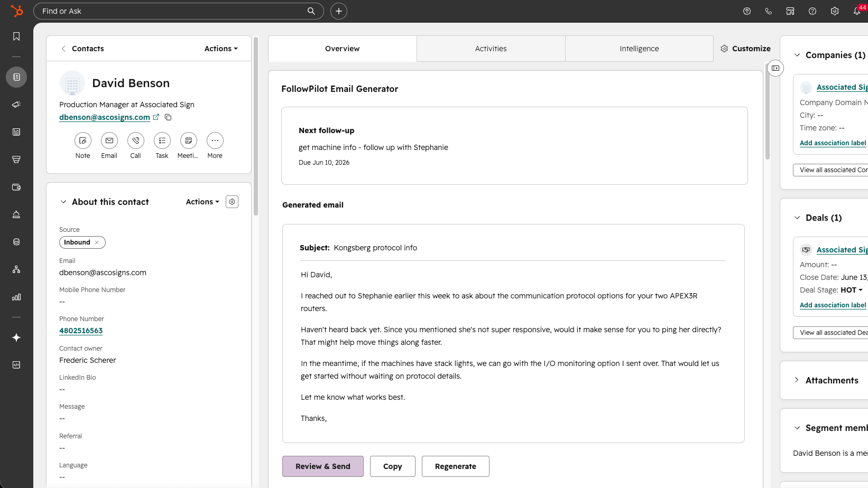This screenshot has height=488, width=868.
Task: View all associated Companies button
Action: 831,170
